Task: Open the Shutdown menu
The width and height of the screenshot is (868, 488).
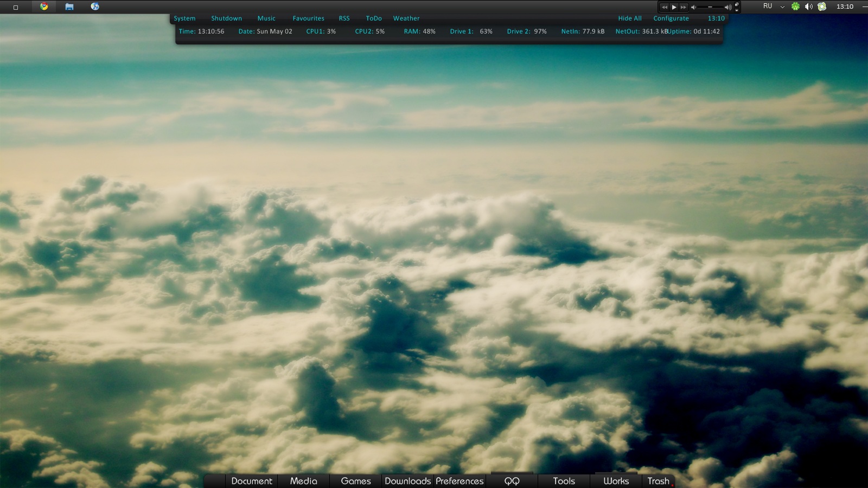Action: (x=227, y=18)
